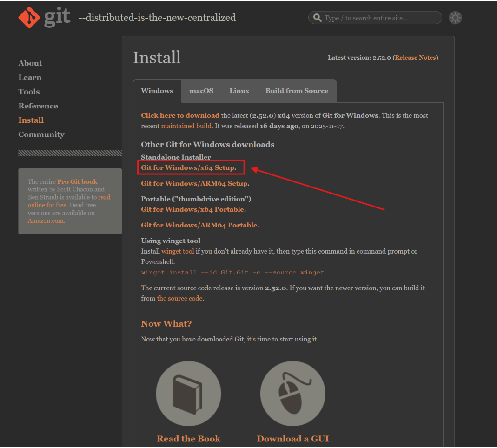This screenshot has width=497, height=448.
Task: Click the Read the Book icon
Action: (188, 394)
